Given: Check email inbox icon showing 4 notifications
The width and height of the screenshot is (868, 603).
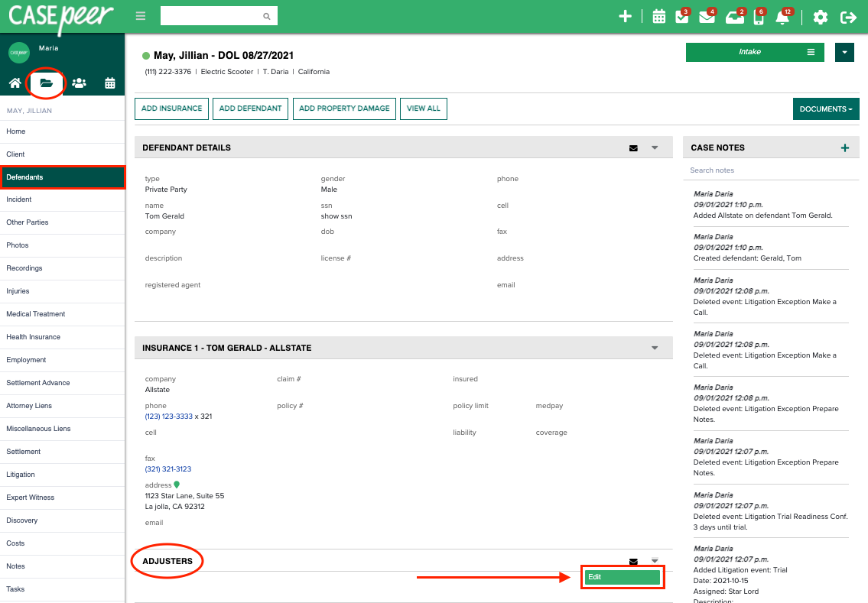Looking at the screenshot, I should click(x=705, y=16).
